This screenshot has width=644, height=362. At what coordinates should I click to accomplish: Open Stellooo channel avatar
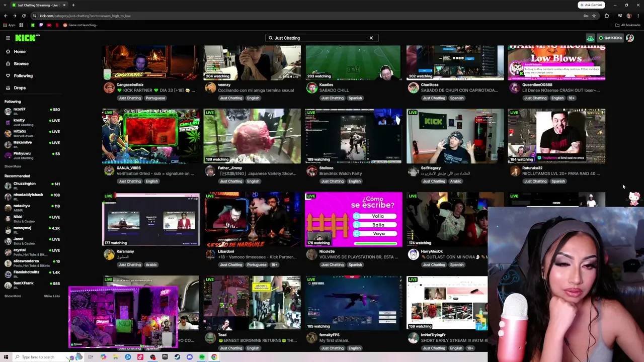[312, 171]
